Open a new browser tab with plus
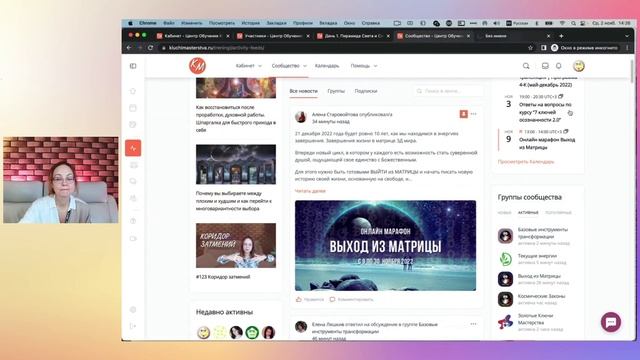The width and height of the screenshot is (640, 360). [561, 36]
